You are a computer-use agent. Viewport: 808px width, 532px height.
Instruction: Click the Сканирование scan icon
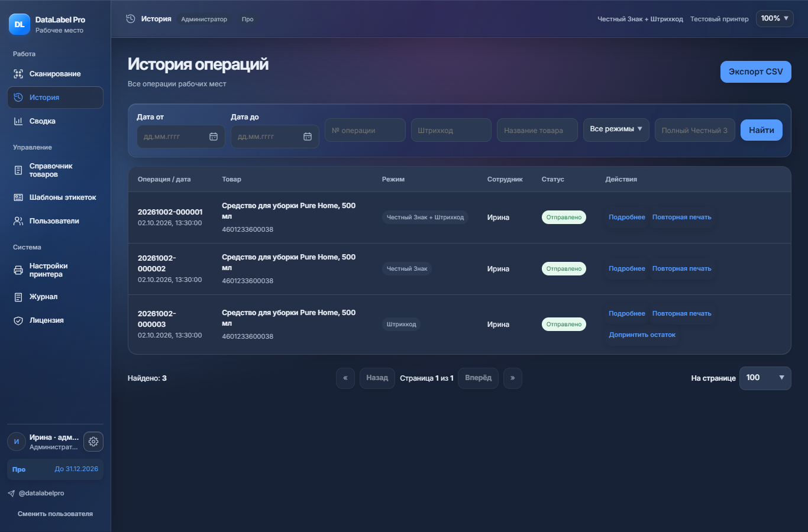pos(18,74)
